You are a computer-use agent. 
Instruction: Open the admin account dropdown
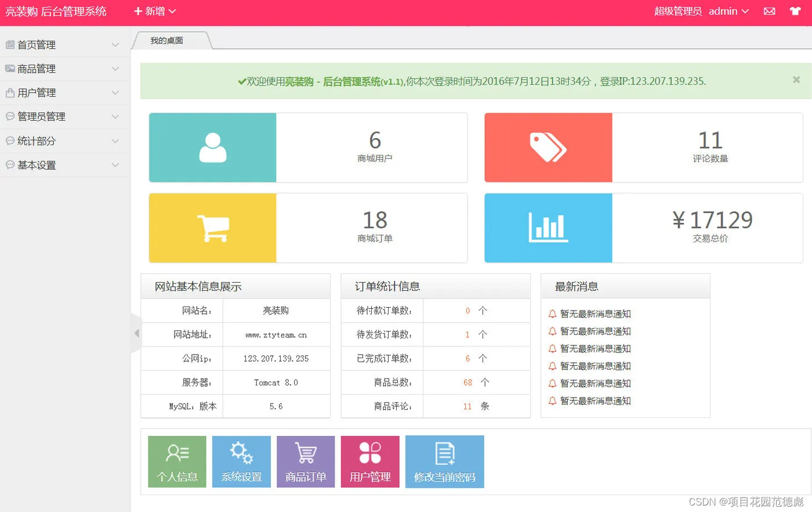pos(728,11)
